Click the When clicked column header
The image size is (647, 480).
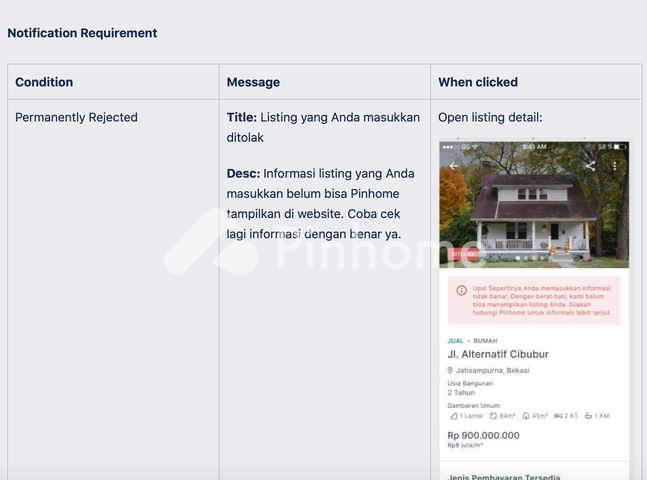(x=478, y=82)
